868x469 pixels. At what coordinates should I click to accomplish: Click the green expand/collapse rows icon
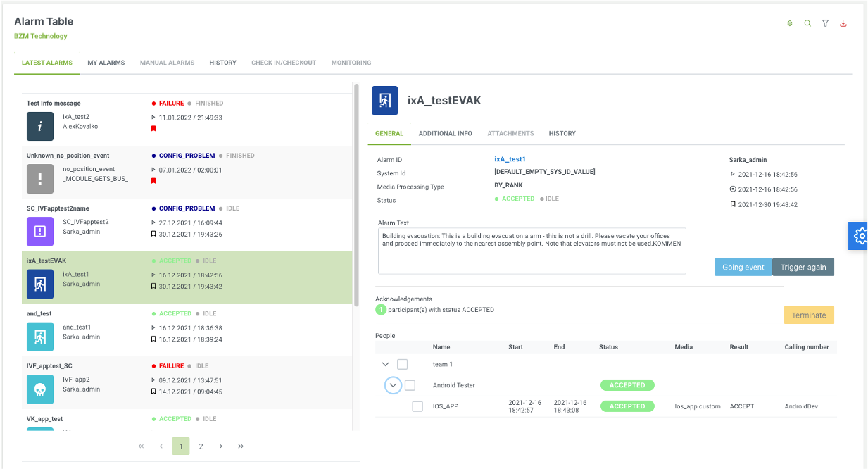[790, 23]
